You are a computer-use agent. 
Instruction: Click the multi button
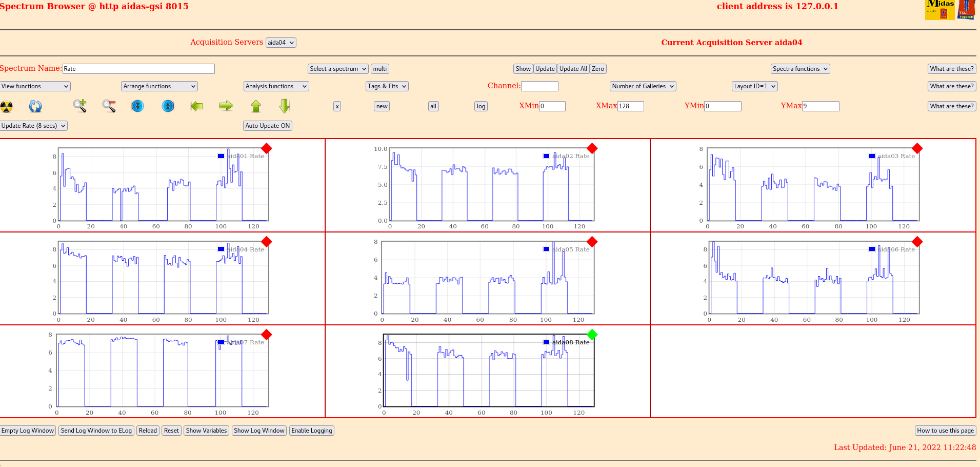click(x=380, y=69)
